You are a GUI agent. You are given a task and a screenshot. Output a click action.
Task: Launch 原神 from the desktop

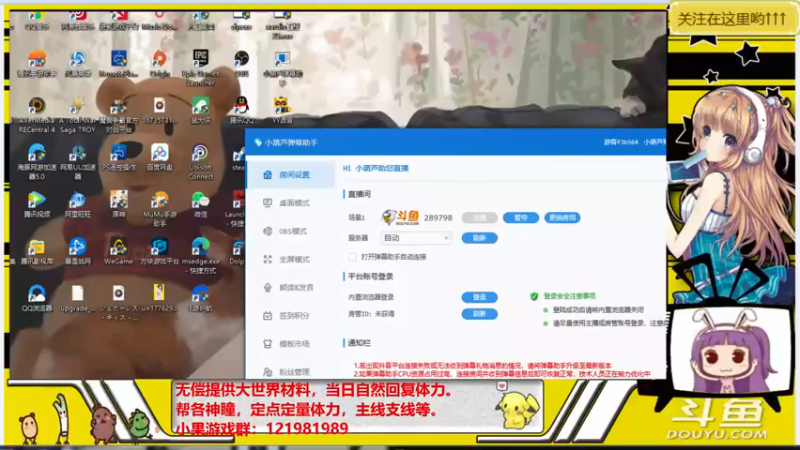point(118,204)
